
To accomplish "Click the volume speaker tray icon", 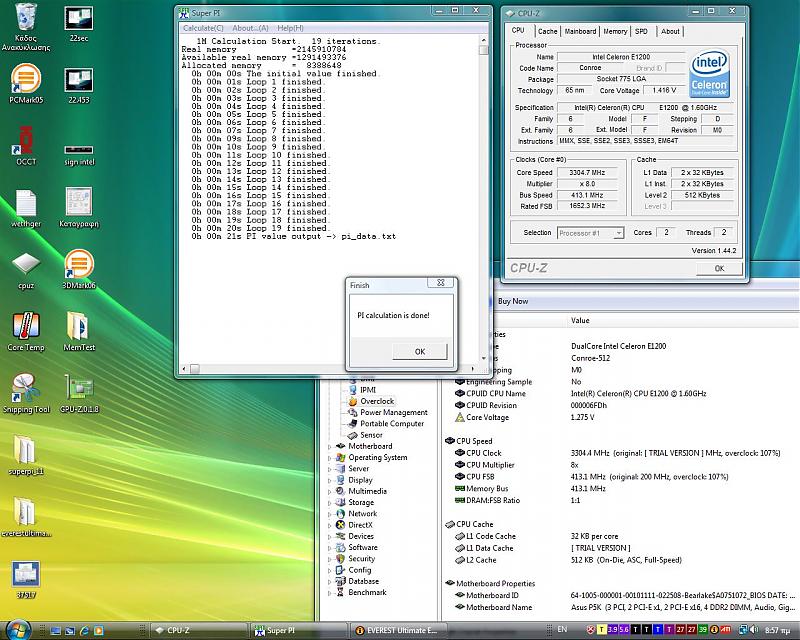I will point(754,630).
